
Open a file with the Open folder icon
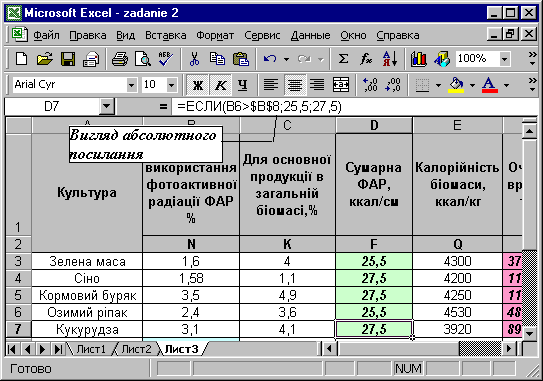click(x=45, y=59)
